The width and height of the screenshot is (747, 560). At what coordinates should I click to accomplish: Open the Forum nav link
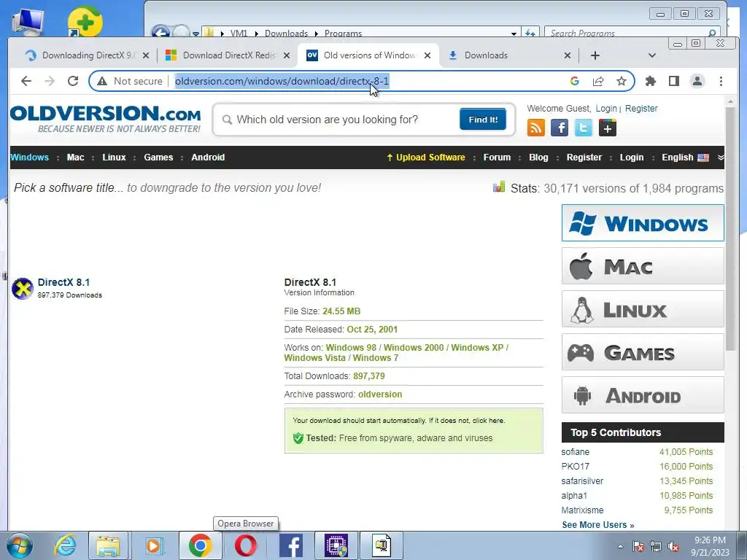tap(497, 157)
